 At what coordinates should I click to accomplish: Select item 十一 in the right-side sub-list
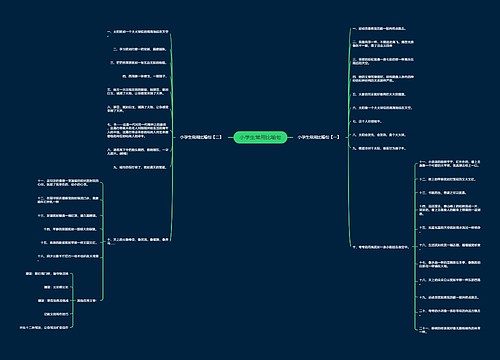point(449,163)
